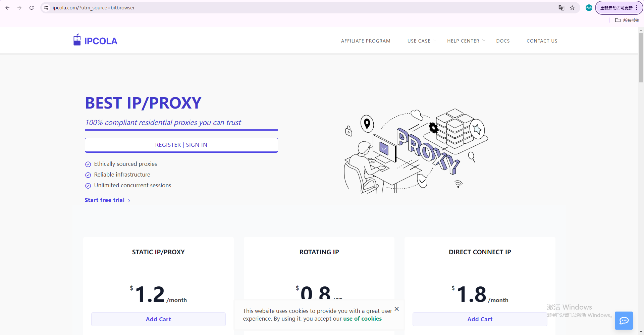This screenshot has width=644, height=335.
Task: Open site information icon in address bar
Action: coord(46,8)
